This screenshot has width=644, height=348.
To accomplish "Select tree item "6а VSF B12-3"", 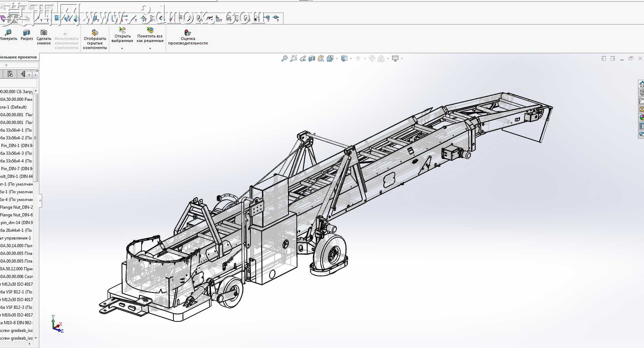I will [x=16, y=307].
